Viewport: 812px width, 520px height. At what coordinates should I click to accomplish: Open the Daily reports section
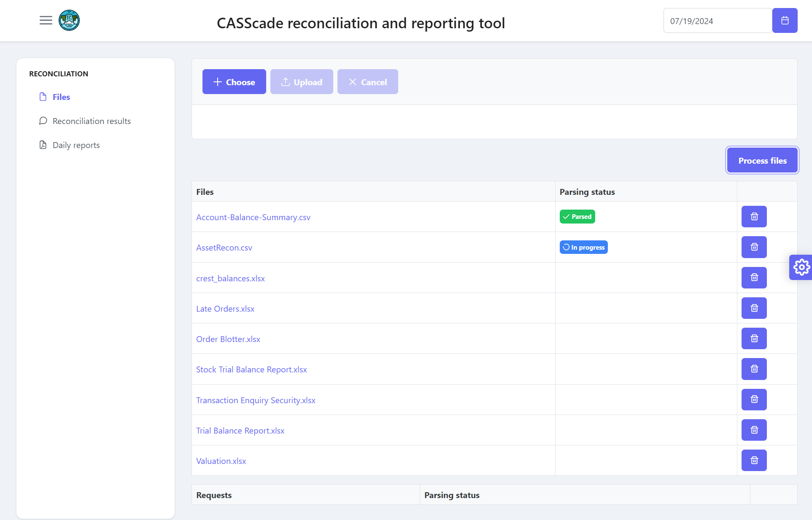[x=76, y=145]
